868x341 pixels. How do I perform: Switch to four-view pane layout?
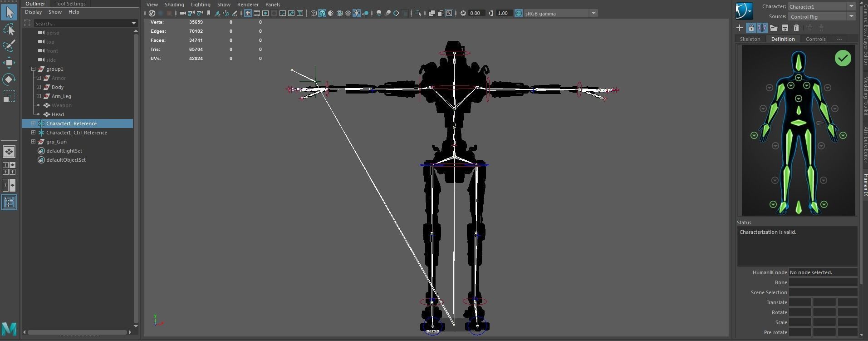pyautogui.click(x=9, y=168)
